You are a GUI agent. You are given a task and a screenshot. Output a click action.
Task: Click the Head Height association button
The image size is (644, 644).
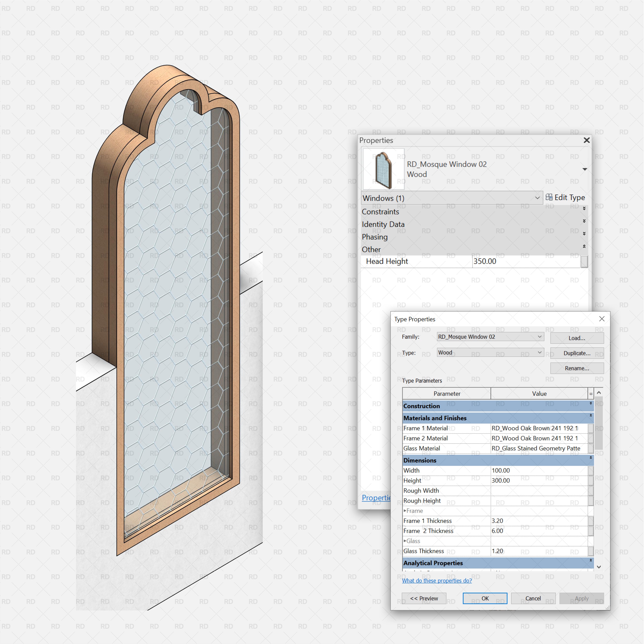point(584,261)
